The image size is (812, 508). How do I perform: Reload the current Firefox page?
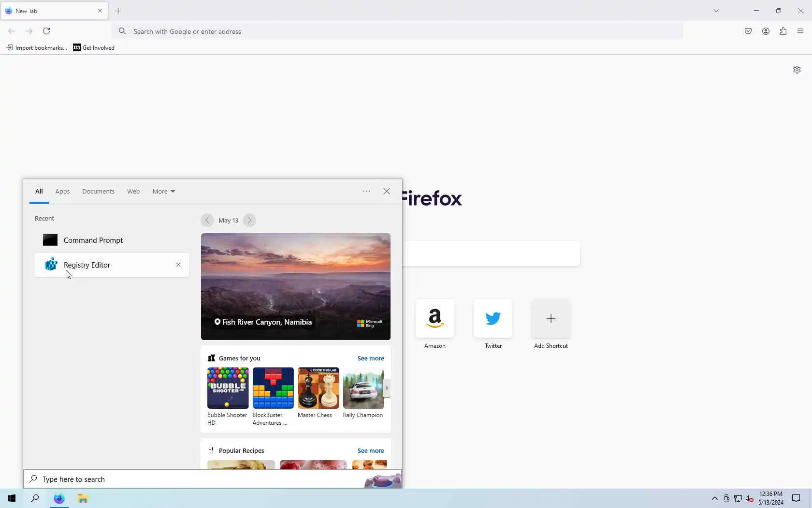pos(46,31)
